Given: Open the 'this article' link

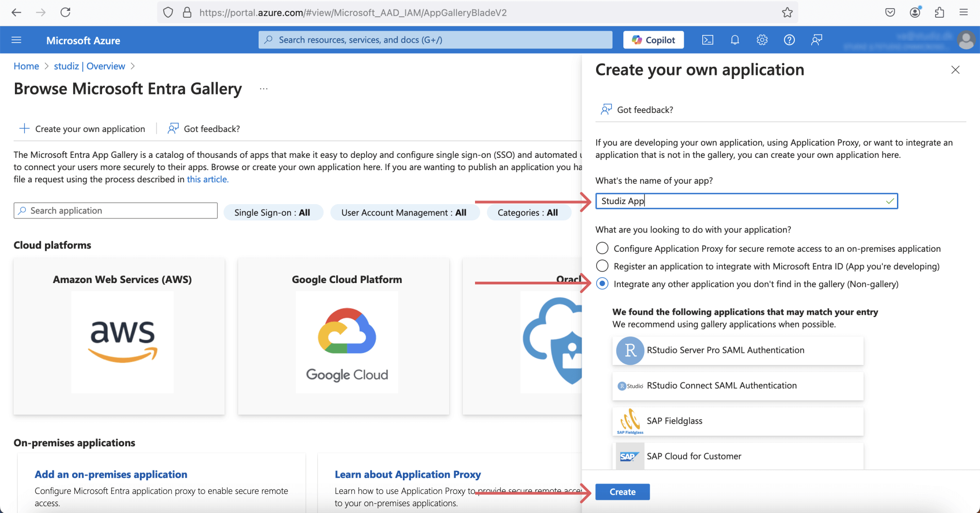Looking at the screenshot, I should [207, 179].
